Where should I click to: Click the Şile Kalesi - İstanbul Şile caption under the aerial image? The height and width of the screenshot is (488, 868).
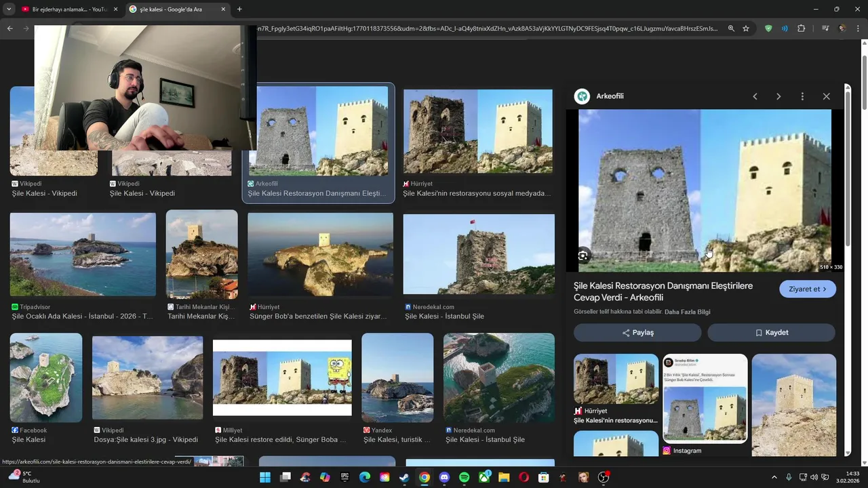coord(485,440)
